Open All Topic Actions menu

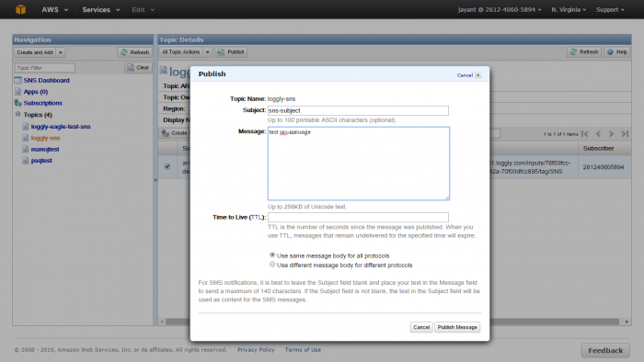[x=180, y=52]
